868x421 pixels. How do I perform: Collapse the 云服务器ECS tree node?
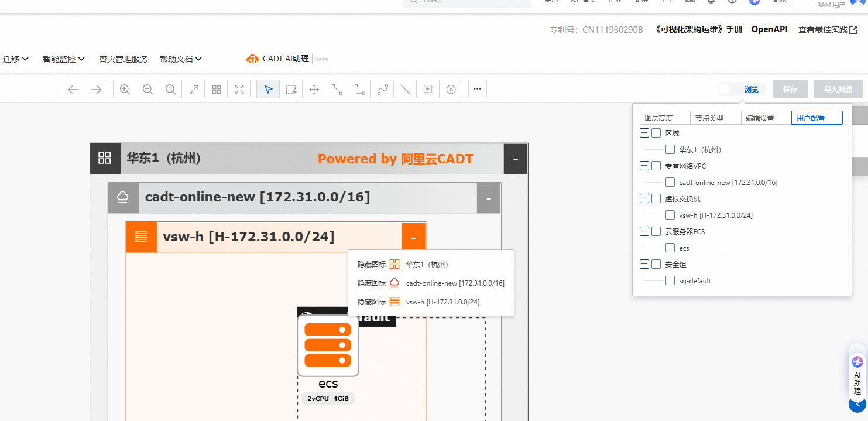[644, 231]
